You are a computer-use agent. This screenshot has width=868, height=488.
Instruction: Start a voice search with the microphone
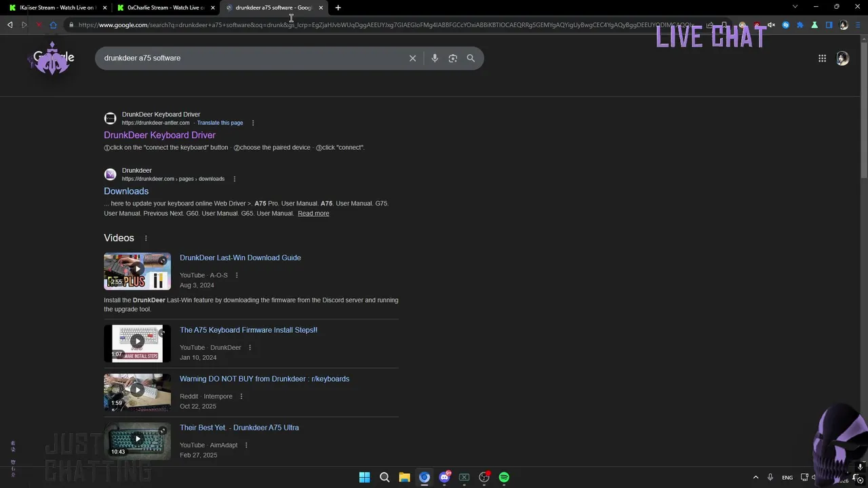(x=435, y=58)
